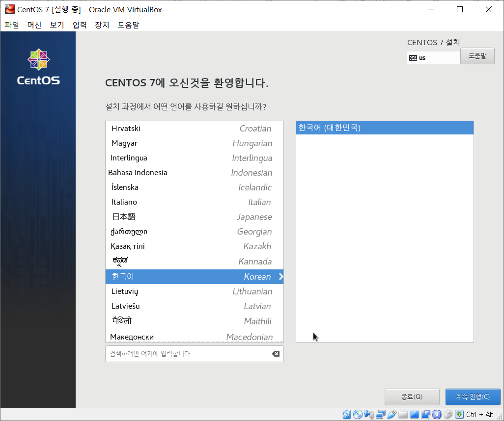Click the mouse integration status icon
Screen dimensions: 504x421
pyautogui.click(x=448, y=414)
